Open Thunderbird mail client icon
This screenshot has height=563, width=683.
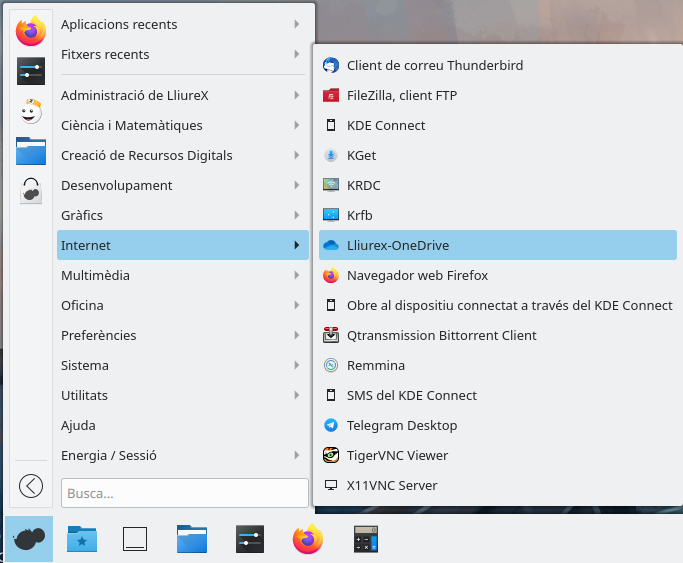point(331,66)
